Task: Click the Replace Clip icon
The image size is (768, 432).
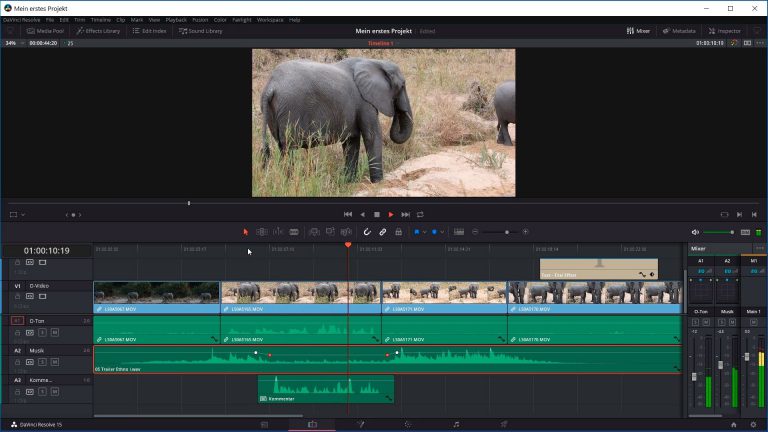Action: click(x=346, y=232)
